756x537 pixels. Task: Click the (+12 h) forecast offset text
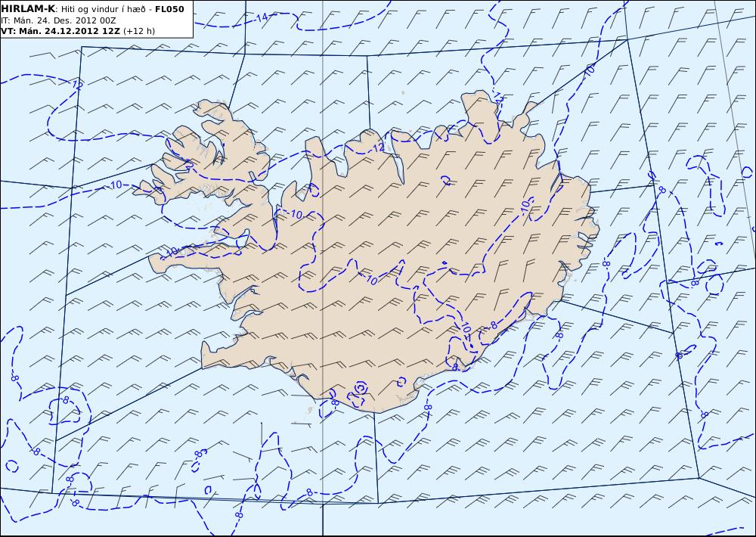click(139, 31)
